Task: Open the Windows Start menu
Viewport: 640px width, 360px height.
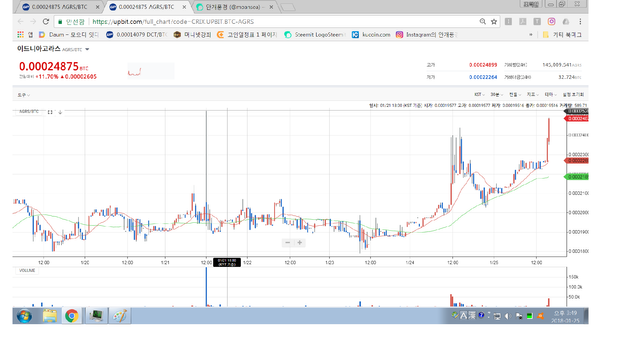Action: (24, 316)
